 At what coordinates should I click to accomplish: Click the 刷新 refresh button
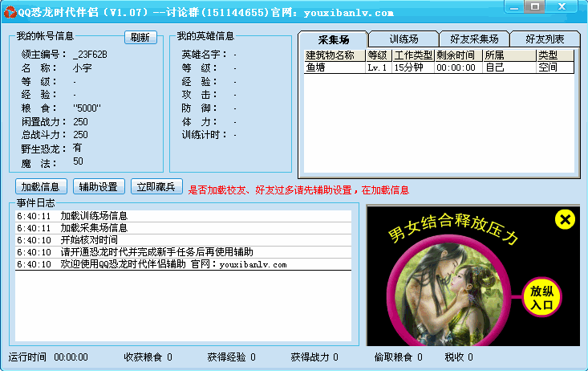[x=140, y=37]
